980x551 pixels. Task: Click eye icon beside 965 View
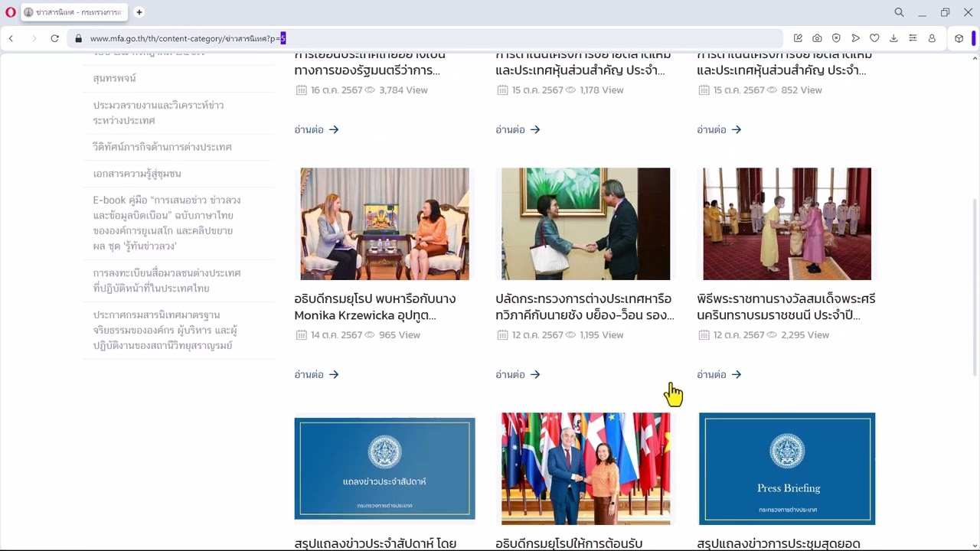370,334
